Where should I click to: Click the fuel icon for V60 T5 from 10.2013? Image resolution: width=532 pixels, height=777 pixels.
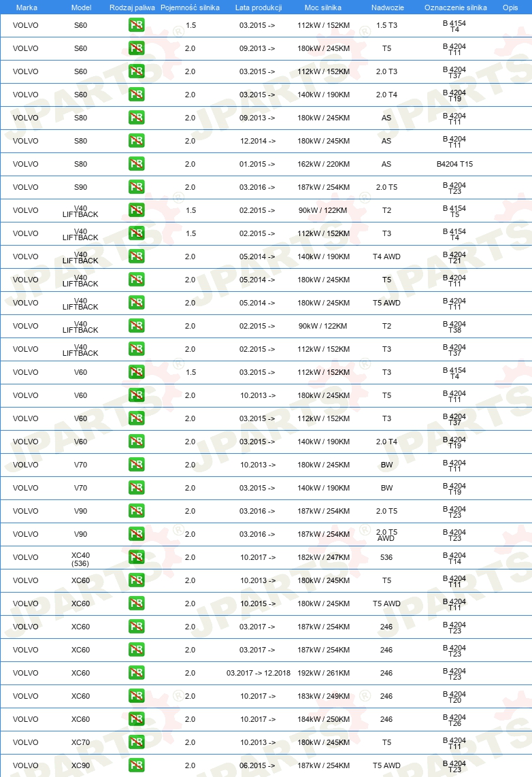click(136, 395)
